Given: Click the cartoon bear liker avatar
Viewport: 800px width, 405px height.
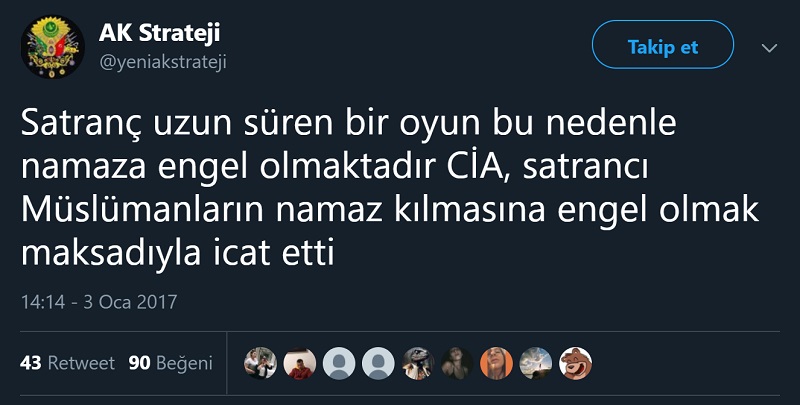Looking at the screenshot, I should (x=575, y=362).
